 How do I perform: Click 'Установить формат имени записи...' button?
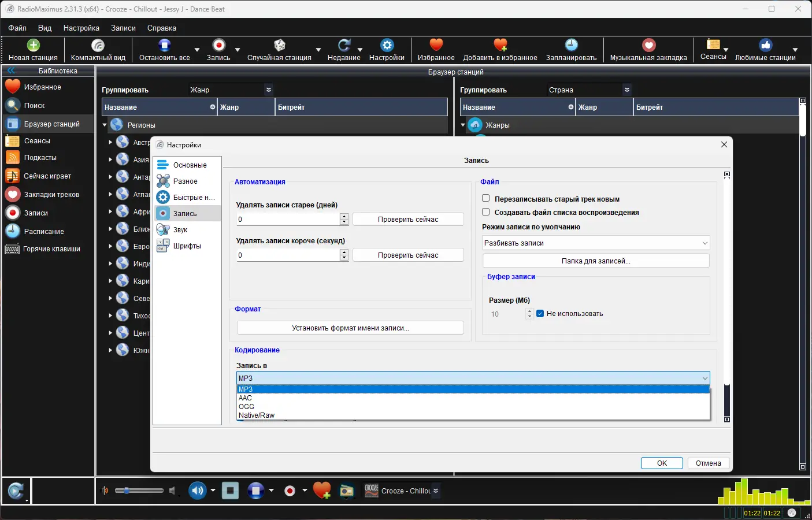coord(350,328)
